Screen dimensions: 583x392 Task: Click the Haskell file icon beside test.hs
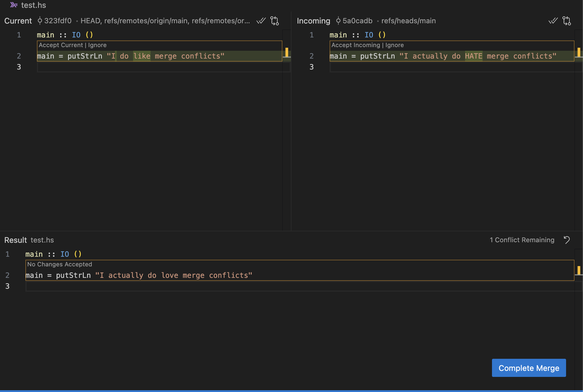tap(14, 5)
